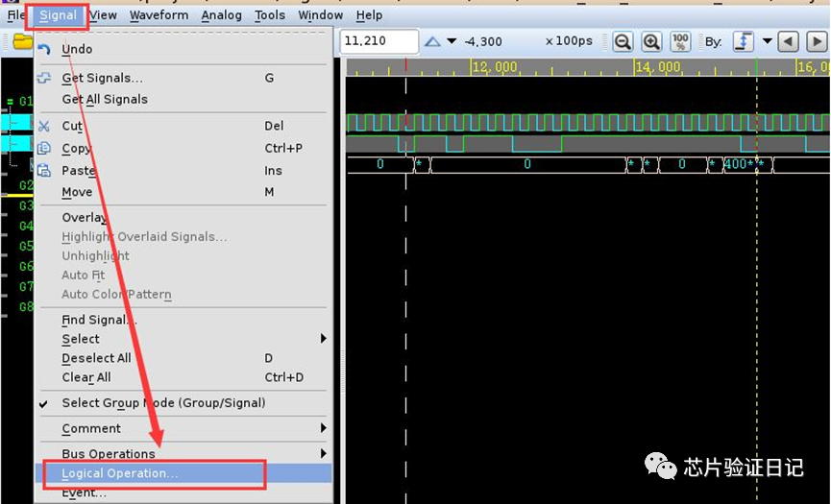Select Find Signal... menu entry
The height and width of the screenshot is (504, 831).
[x=183, y=320]
